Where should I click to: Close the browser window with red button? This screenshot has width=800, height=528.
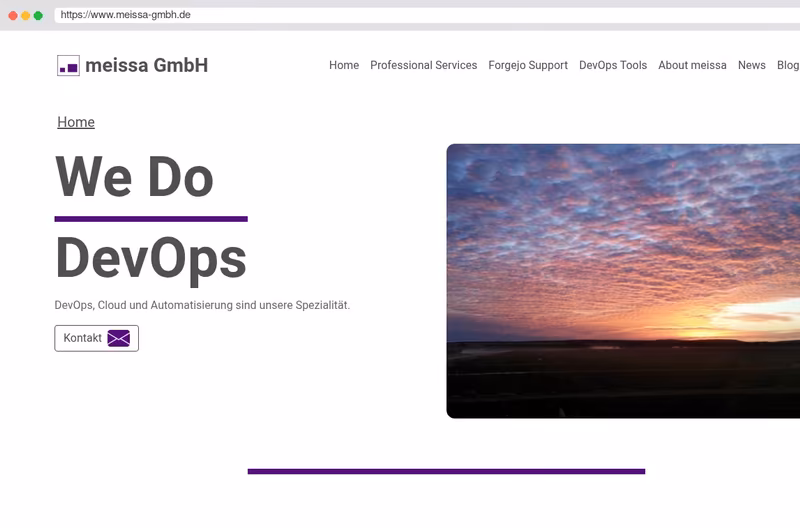pos(13,16)
